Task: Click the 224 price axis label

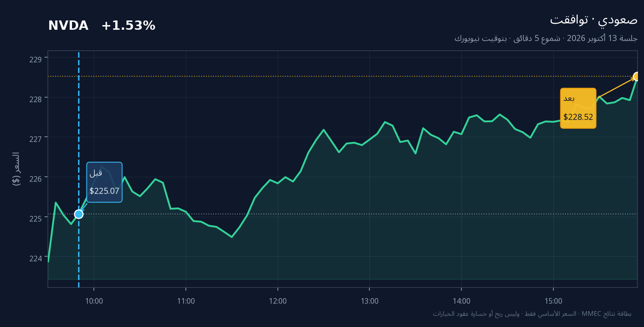Action: [x=36, y=258]
